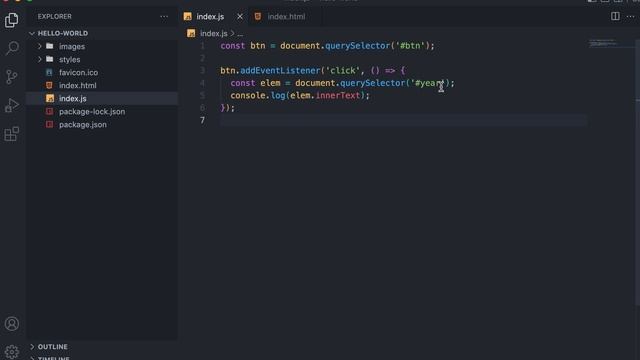The width and height of the screenshot is (640, 360).
Task: Split the editor to the right
Action: pyautogui.click(x=615, y=16)
